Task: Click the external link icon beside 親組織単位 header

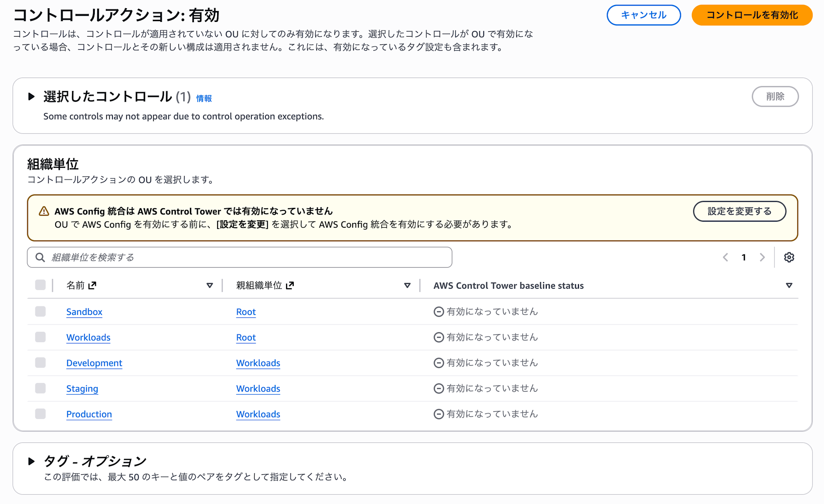Action: pos(290,285)
